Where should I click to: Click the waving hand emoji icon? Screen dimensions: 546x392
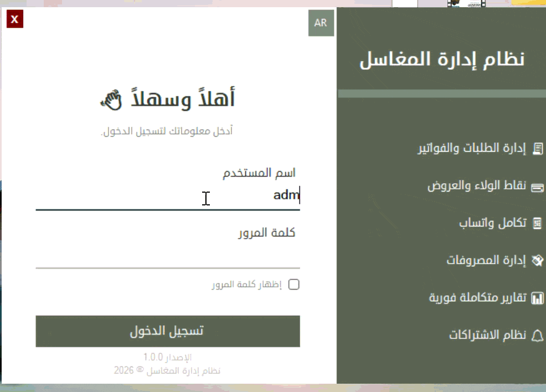pyautogui.click(x=111, y=100)
